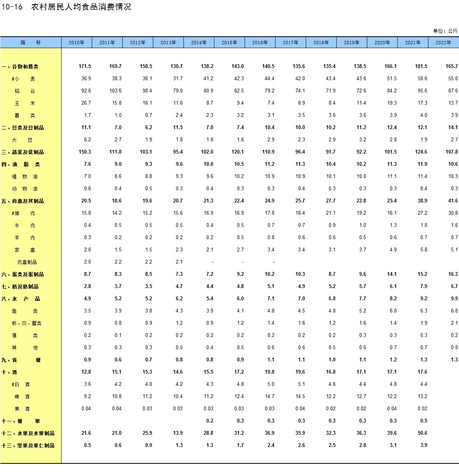Click row label 动物油
459x476 pixels.
point(25,189)
